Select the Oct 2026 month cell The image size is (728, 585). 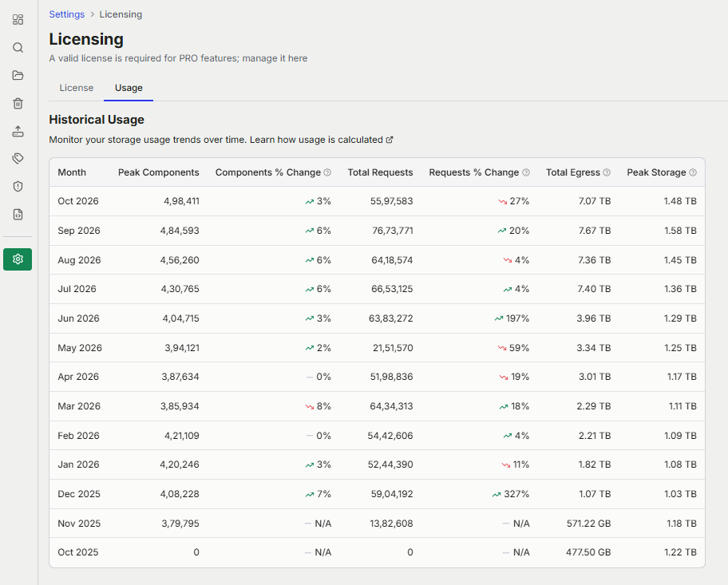point(78,201)
